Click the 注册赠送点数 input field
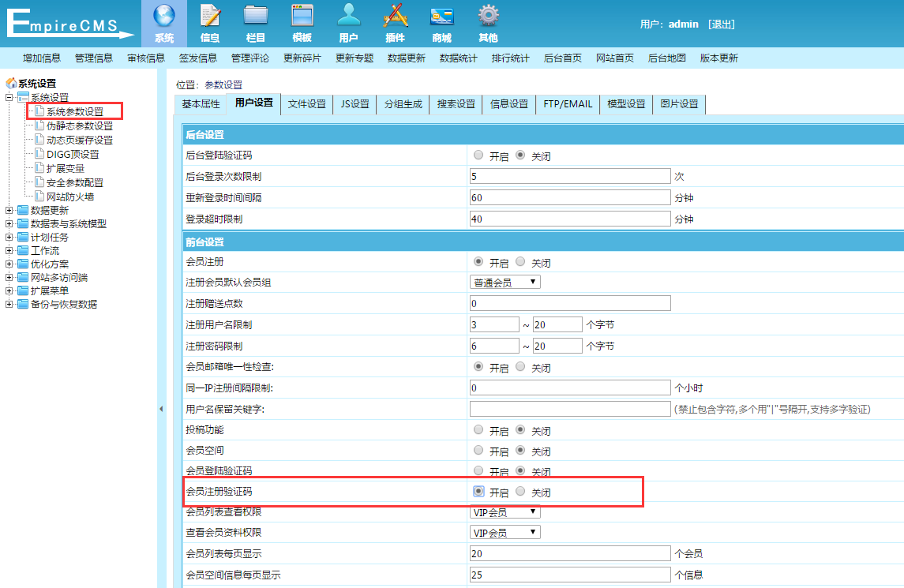904x588 pixels. pos(570,303)
